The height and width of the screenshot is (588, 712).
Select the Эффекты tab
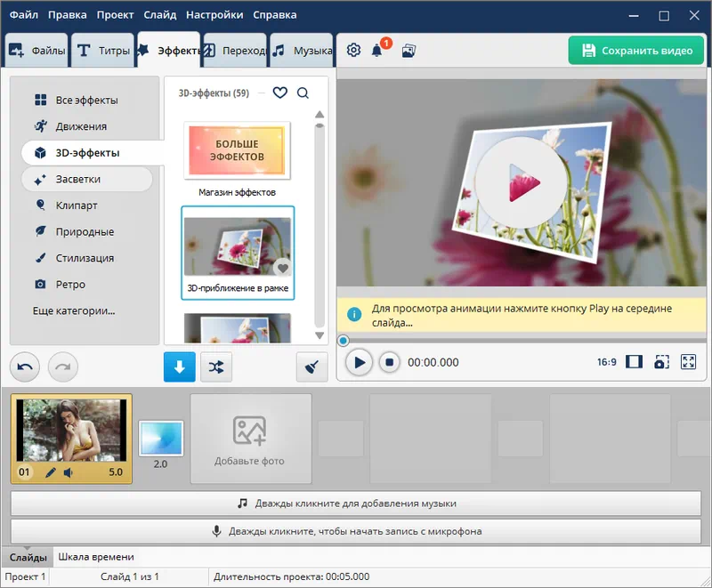click(x=169, y=50)
